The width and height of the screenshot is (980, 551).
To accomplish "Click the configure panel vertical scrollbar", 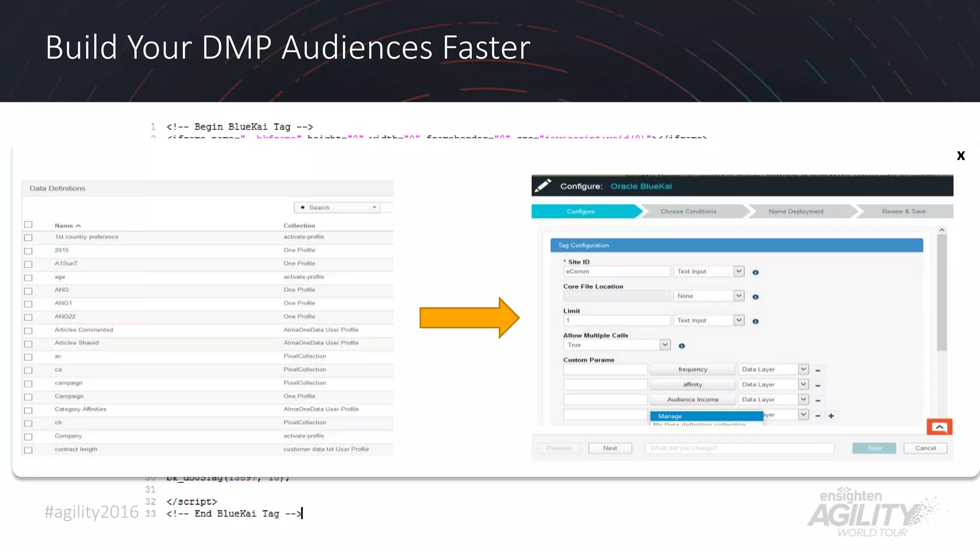I will click(x=942, y=293).
